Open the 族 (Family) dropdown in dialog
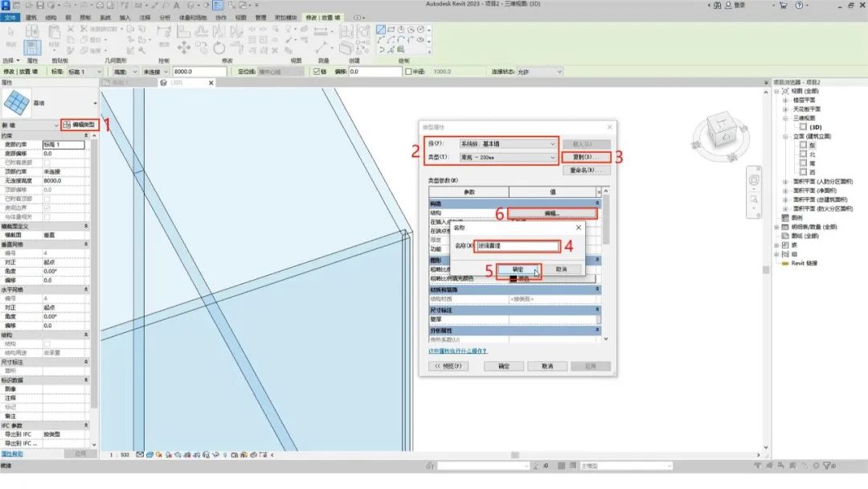 (506, 143)
